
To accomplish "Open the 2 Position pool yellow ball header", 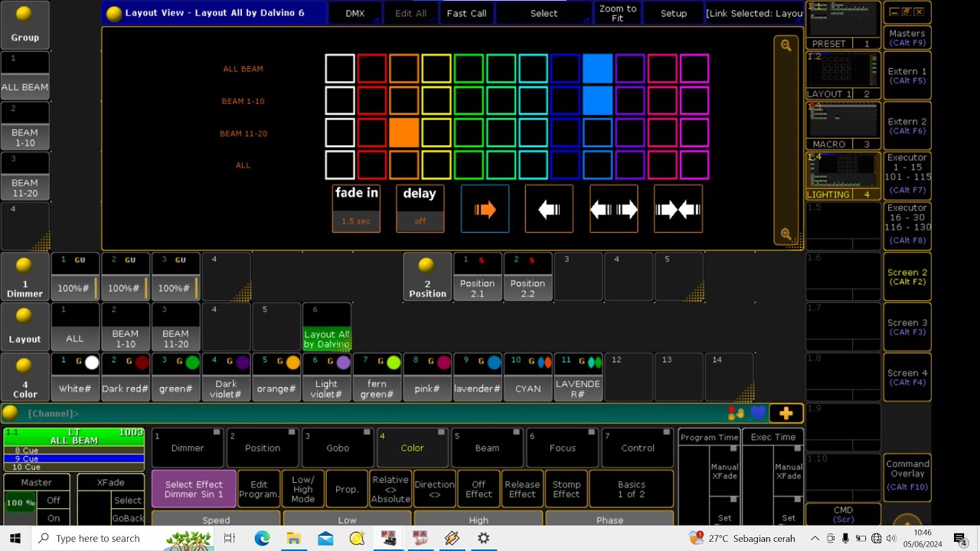I will pos(427,276).
